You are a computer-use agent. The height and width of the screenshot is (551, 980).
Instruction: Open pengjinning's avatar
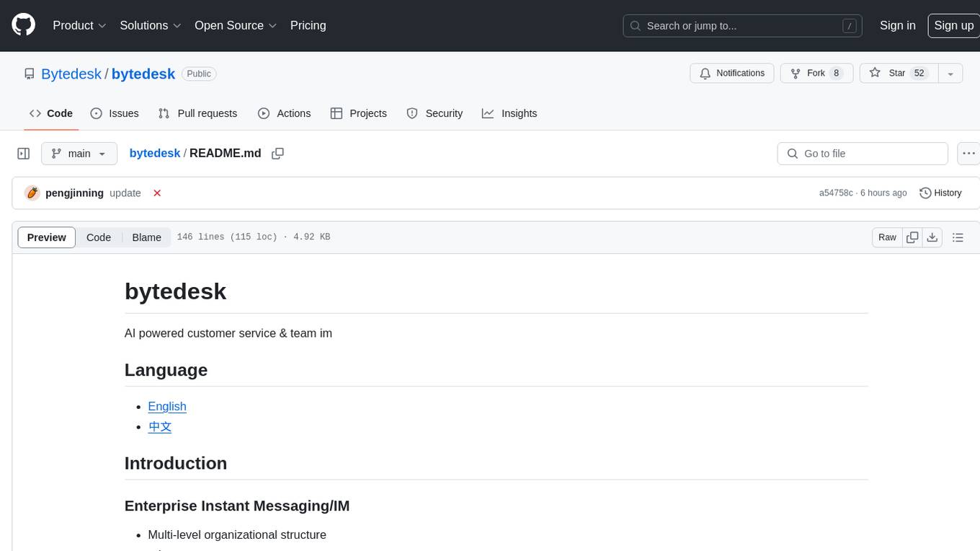pyautogui.click(x=32, y=193)
